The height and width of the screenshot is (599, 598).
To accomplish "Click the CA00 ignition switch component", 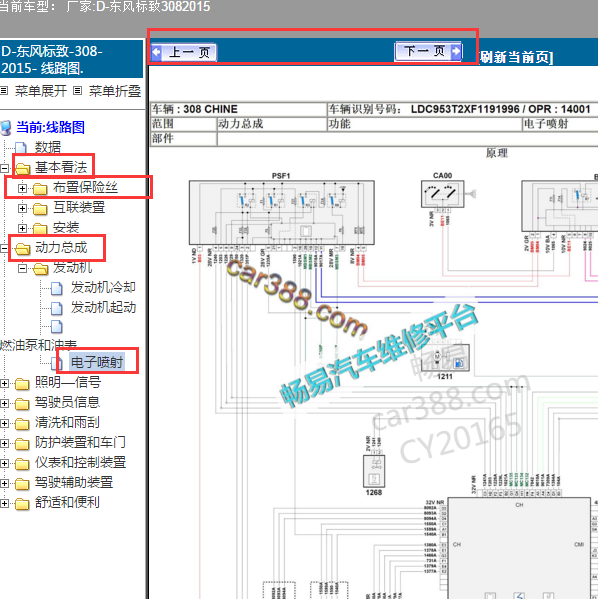I will click(x=442, y=194).
